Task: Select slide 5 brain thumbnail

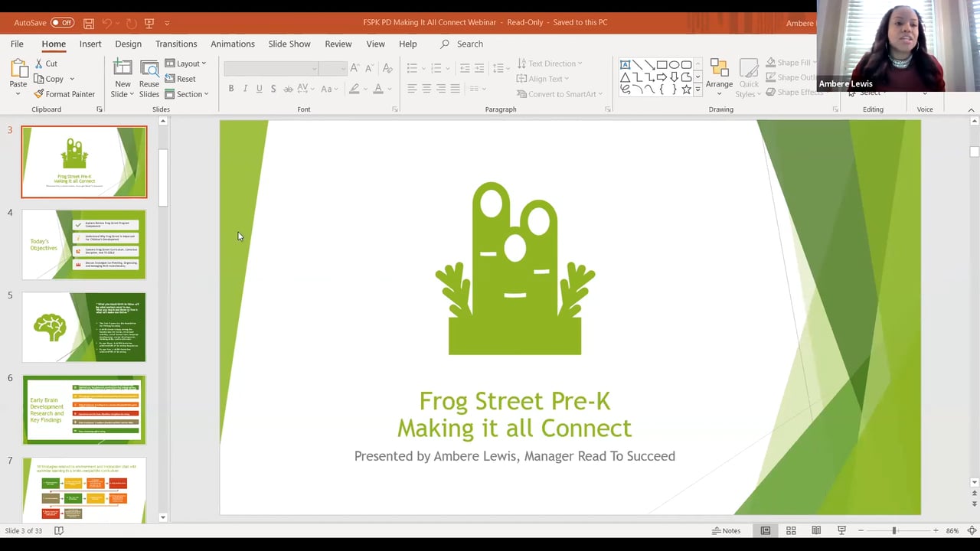Action: click(84, 328)
